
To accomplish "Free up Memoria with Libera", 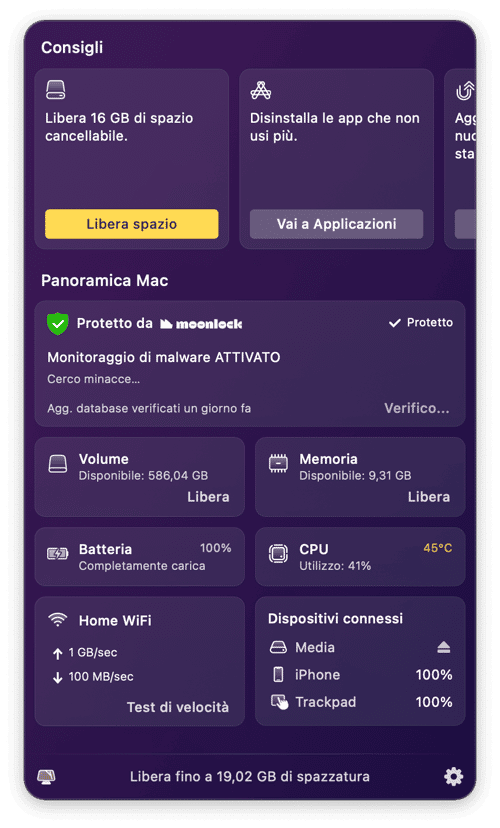I will 429,497.
